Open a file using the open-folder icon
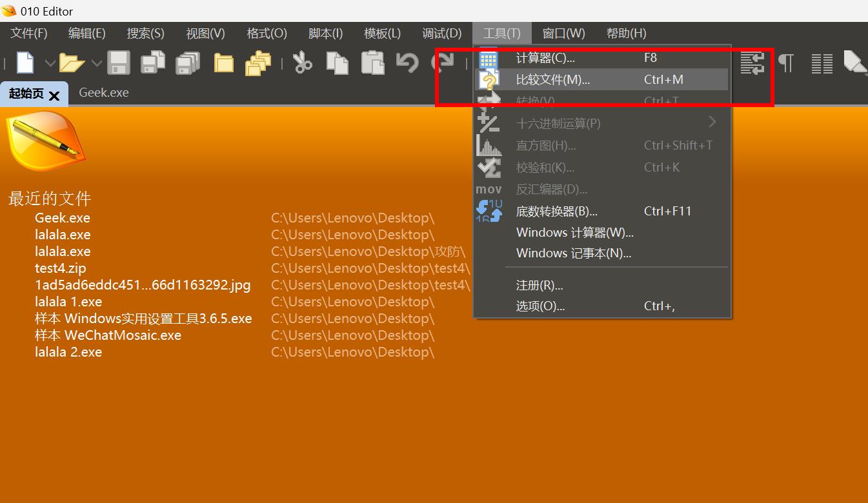868x503 pixels. 72,63
